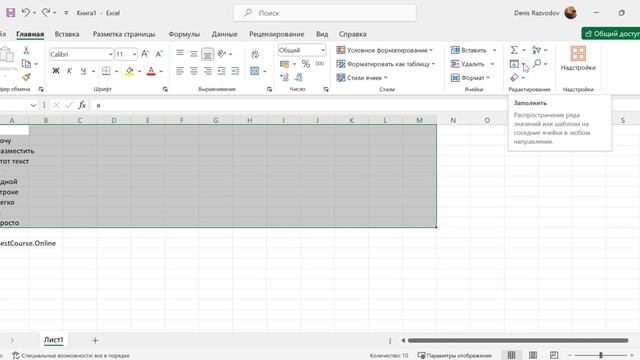640x360 pixels.
Task: Apply percent style to cells
Action: point(306,64)
